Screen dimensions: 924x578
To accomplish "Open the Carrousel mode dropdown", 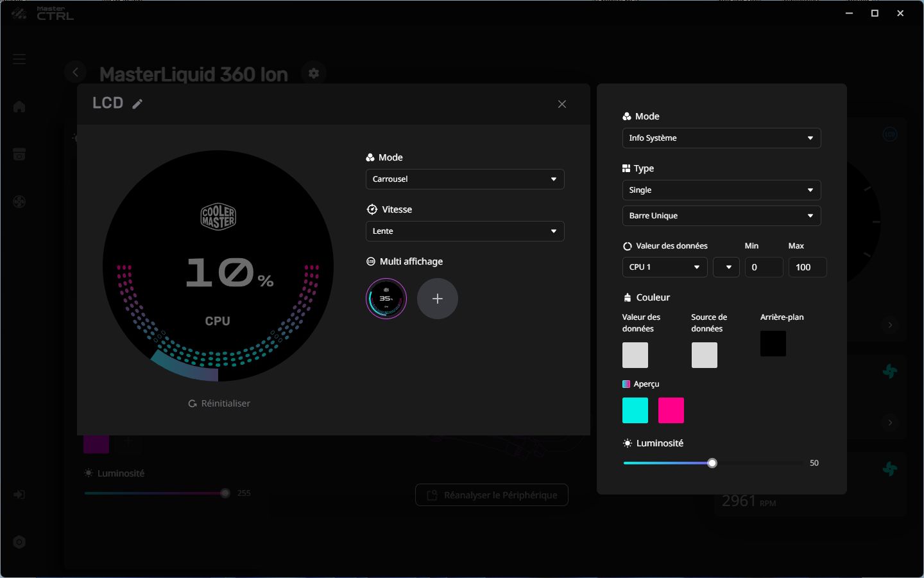I will [x=465, y=179].
